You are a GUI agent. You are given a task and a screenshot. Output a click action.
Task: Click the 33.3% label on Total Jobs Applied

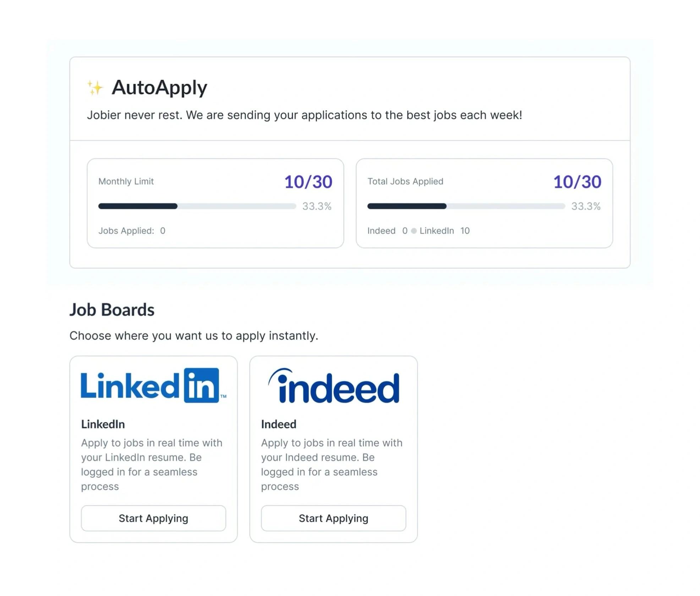[586, 206]
